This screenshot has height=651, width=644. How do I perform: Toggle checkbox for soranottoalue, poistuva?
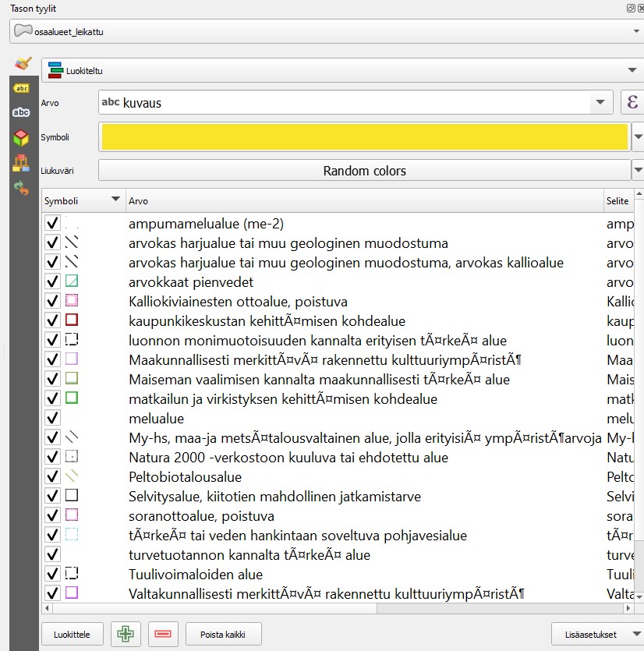[x=52, y=515]
